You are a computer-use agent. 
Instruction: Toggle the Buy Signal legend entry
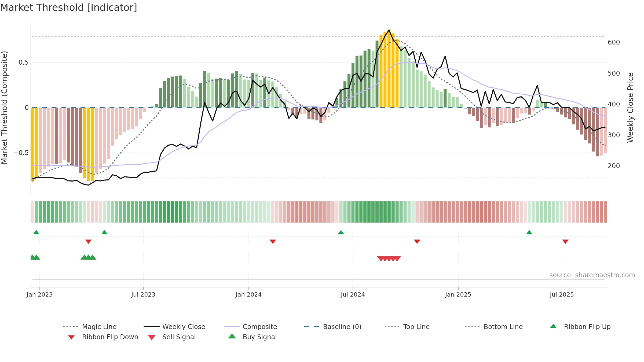[x=252, y=337]
